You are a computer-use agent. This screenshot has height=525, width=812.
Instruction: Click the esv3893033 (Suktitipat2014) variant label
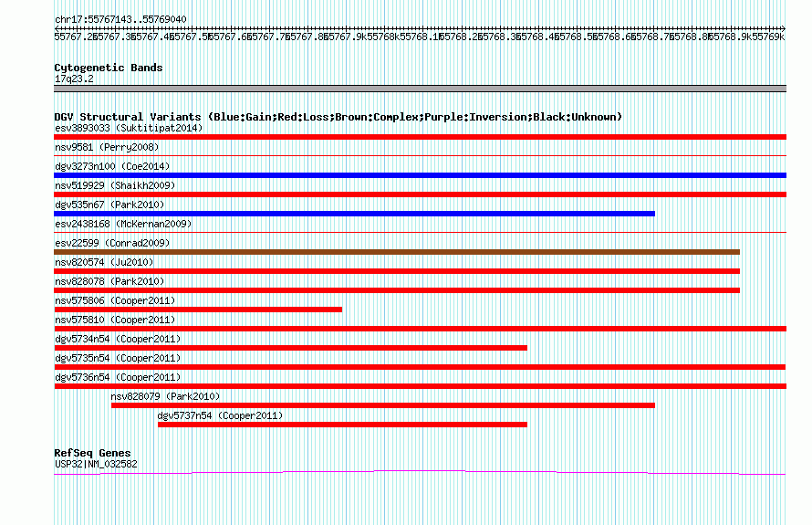pos(129,128)
